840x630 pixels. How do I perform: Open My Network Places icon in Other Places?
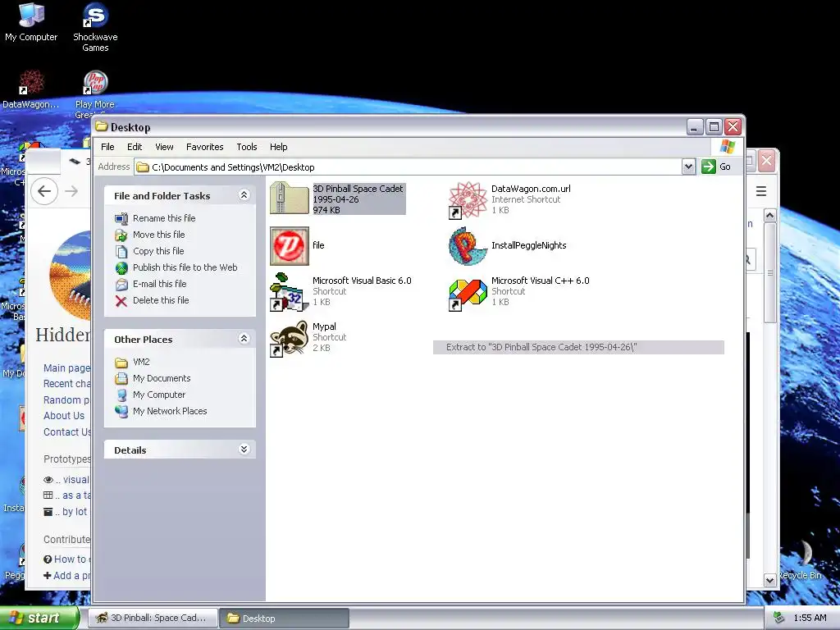coord(121,412)
